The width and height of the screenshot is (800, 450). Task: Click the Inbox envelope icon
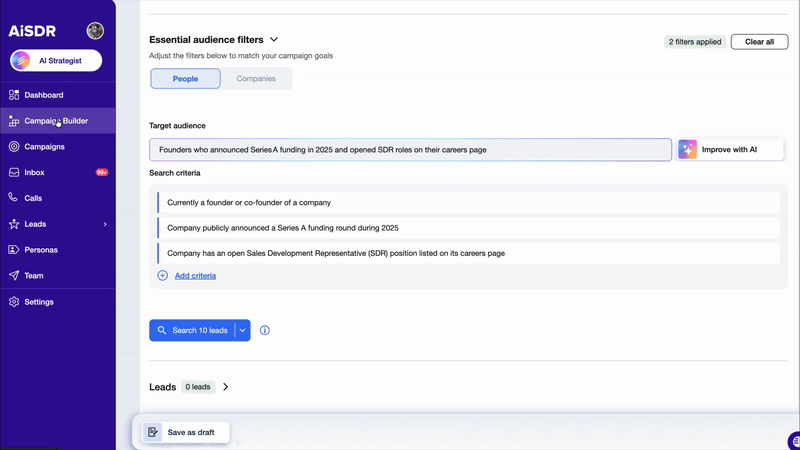14,173
